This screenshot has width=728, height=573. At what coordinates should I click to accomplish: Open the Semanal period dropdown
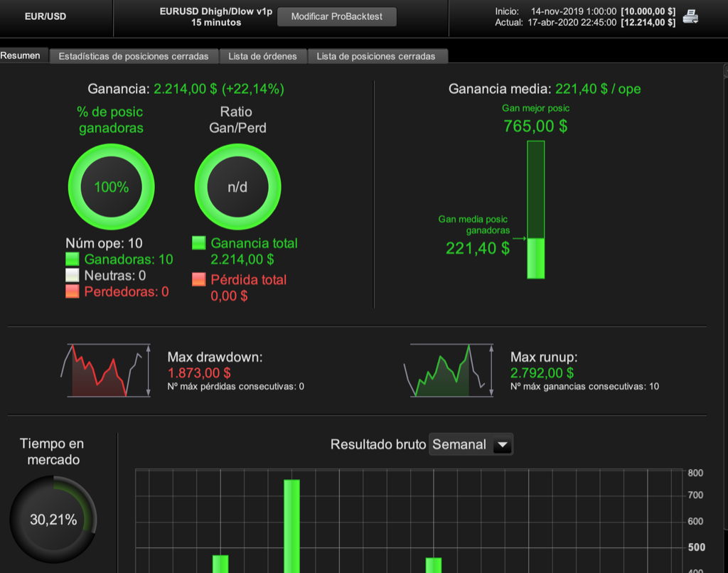tap(471, 444)
